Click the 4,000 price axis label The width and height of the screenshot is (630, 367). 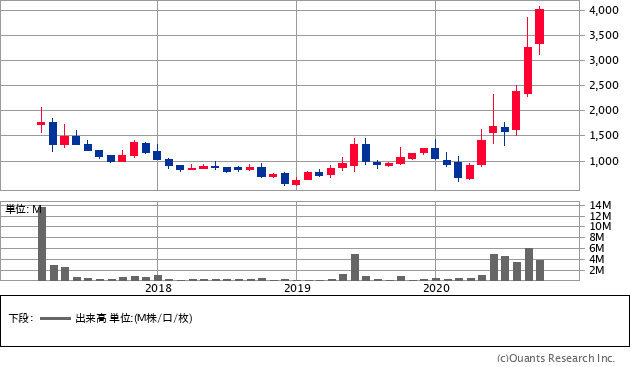(x=604, y=10)
